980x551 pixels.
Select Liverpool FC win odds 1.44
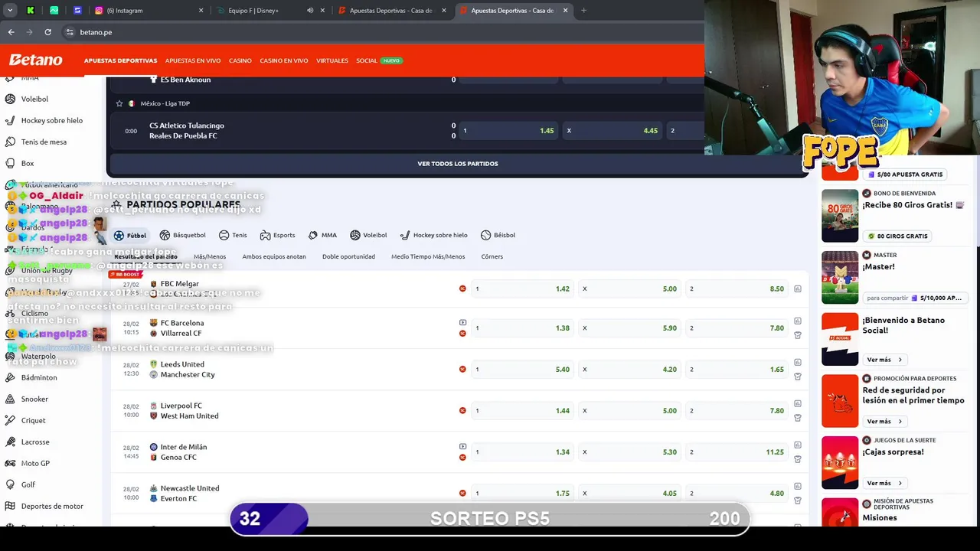coord(522,410)
